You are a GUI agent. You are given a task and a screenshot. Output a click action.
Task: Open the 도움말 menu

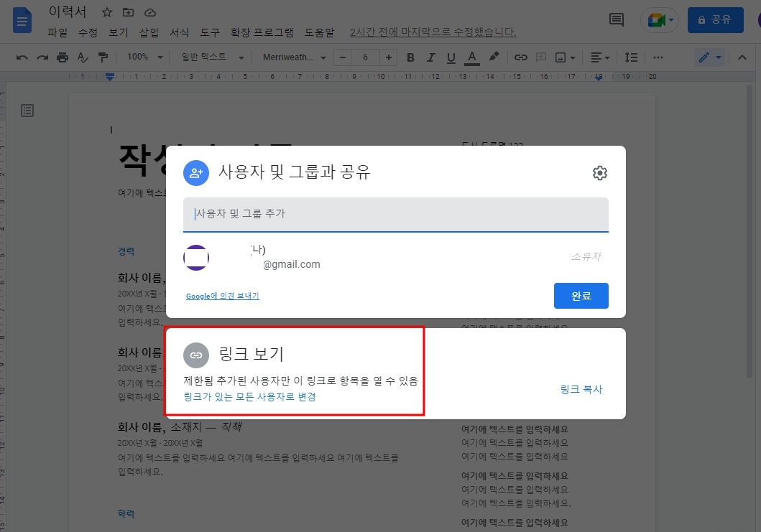[320, 32]
